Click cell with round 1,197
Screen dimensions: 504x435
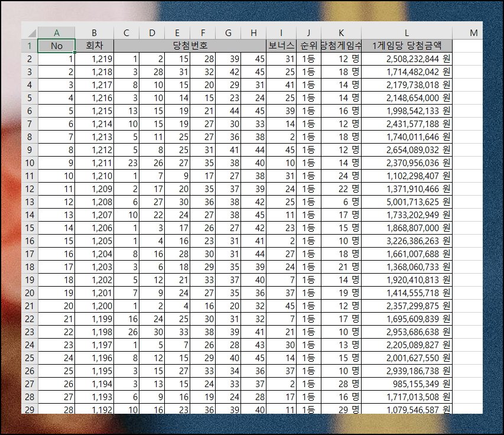(x=94, y=345)
